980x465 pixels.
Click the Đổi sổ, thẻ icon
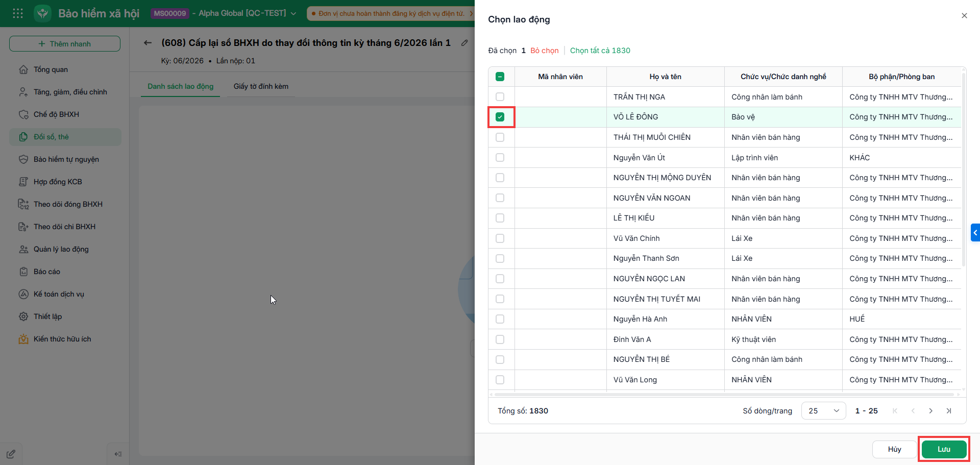coord(23,137)
